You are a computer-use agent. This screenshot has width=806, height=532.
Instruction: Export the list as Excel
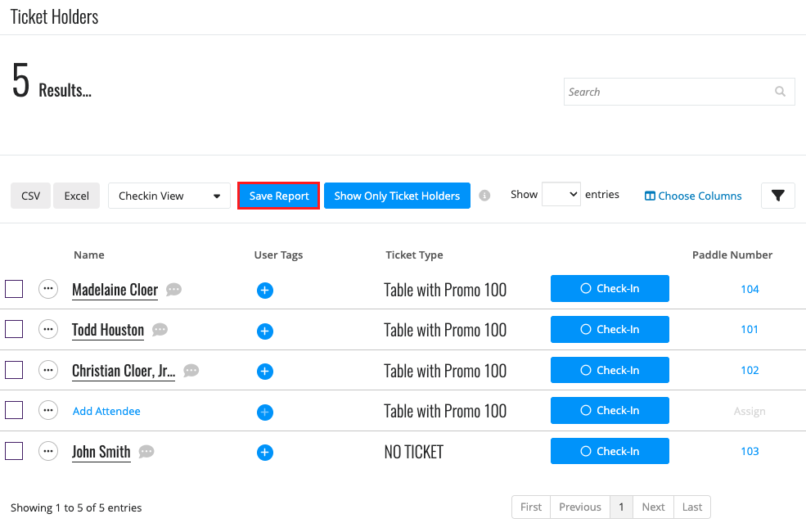(77, 196)
